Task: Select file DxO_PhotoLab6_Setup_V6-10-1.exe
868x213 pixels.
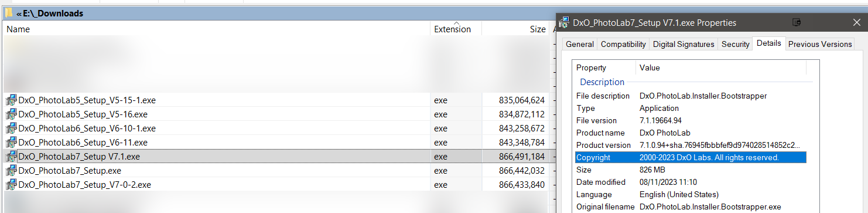Action: click(x=87, y=128)
